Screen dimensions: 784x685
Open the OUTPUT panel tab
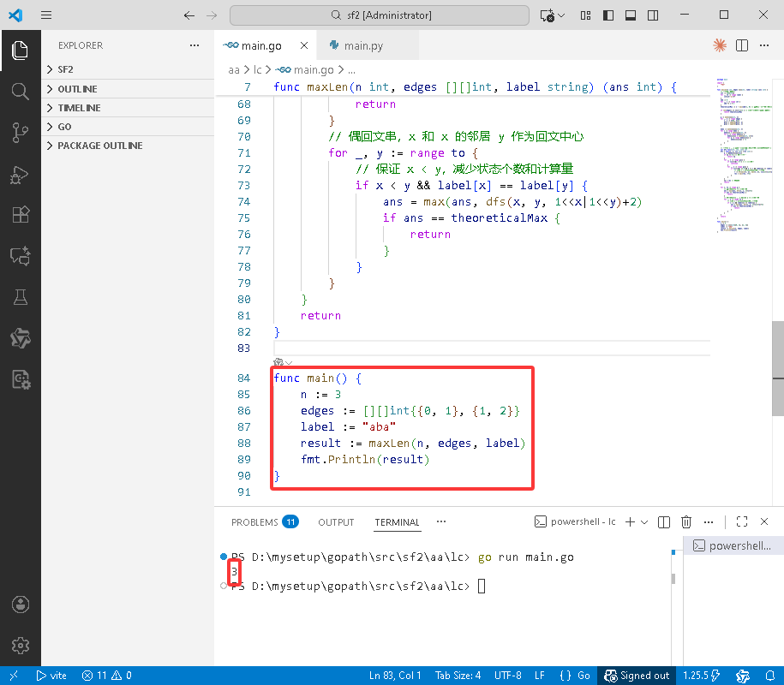pos(336,522)
